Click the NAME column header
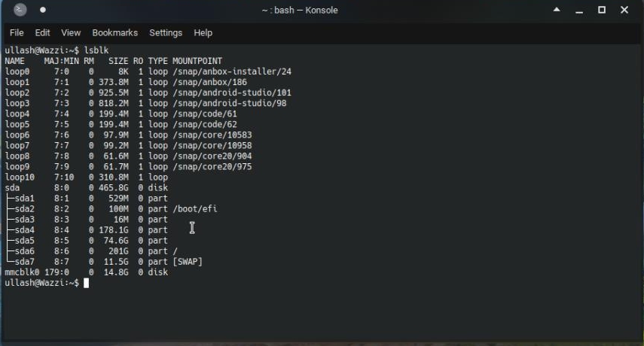This screenshot has width=644, height=346. (x=15, y=61)
